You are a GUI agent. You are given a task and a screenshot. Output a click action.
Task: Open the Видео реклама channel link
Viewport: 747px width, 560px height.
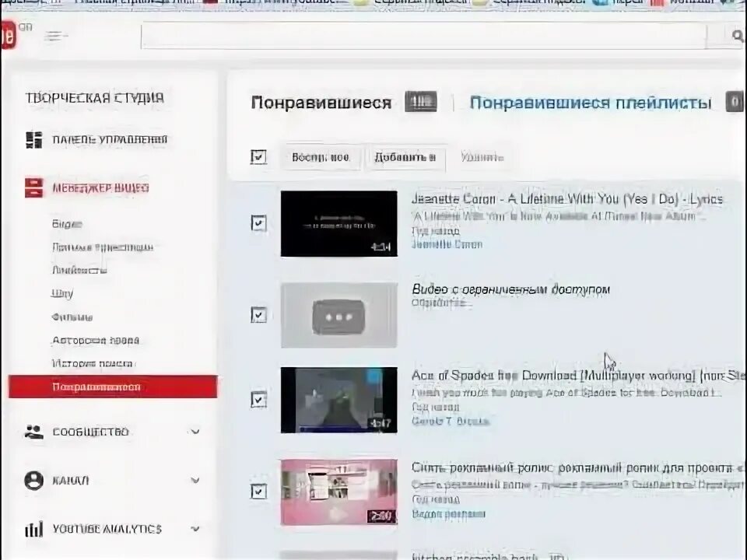click(x=448, y=514)
